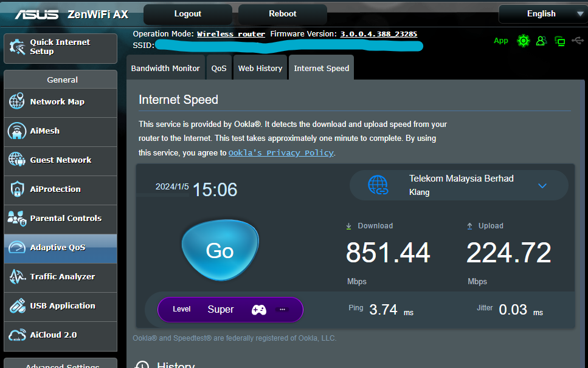The image size is (588, 368).
Task: Open the Web History tab
Action: coord(260,68)
